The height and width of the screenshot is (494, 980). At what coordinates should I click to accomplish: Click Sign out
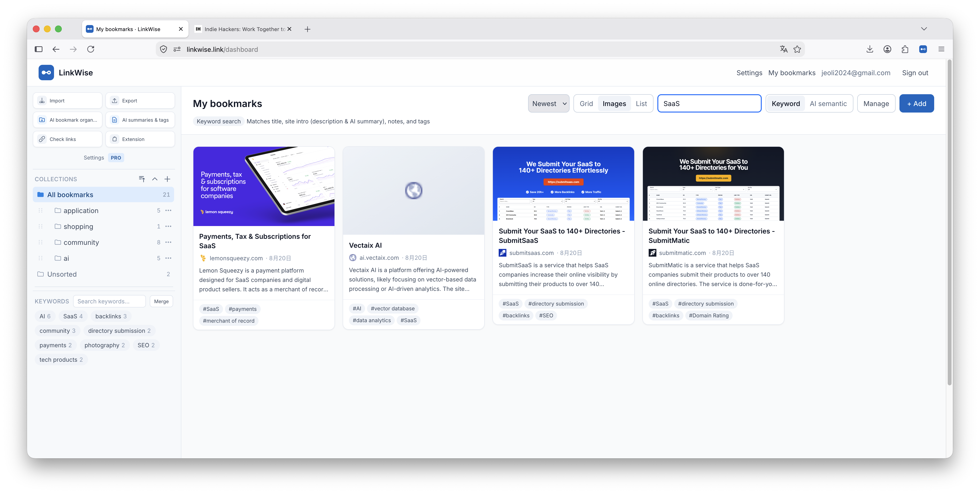tap(915, 73)
